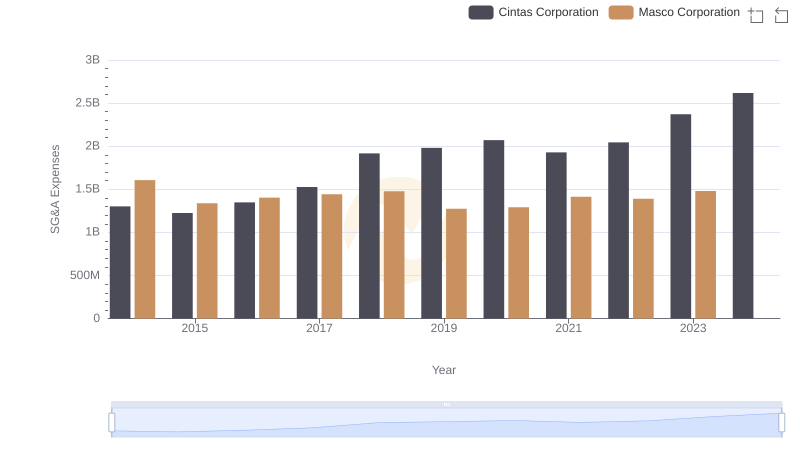Click the Cintas bar for 2014
This screenshot has width=800, height=461.
tap(120, 263)
